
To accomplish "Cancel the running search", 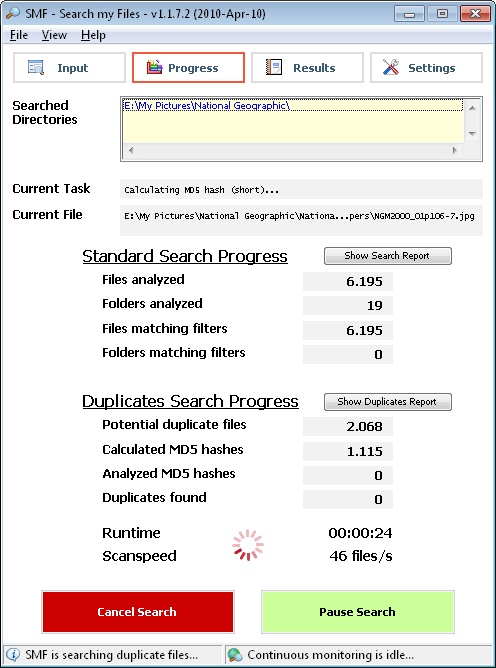I will tap(138, 612).
